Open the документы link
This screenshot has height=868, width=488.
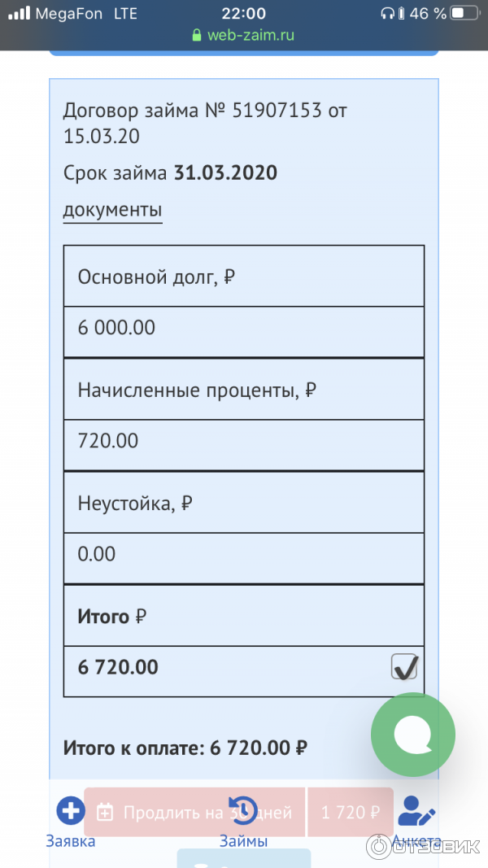(112, 210)
